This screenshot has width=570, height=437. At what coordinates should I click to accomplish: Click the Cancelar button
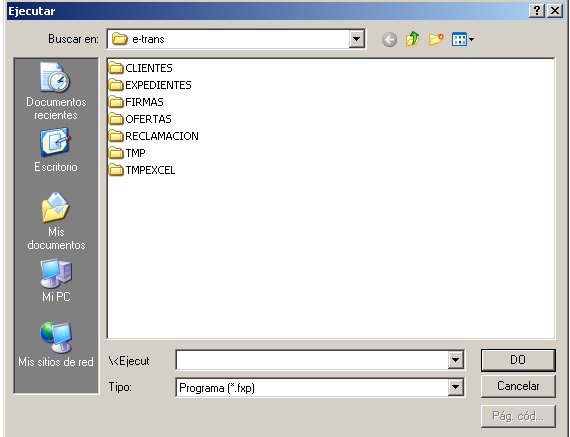(x=518, y=386)
